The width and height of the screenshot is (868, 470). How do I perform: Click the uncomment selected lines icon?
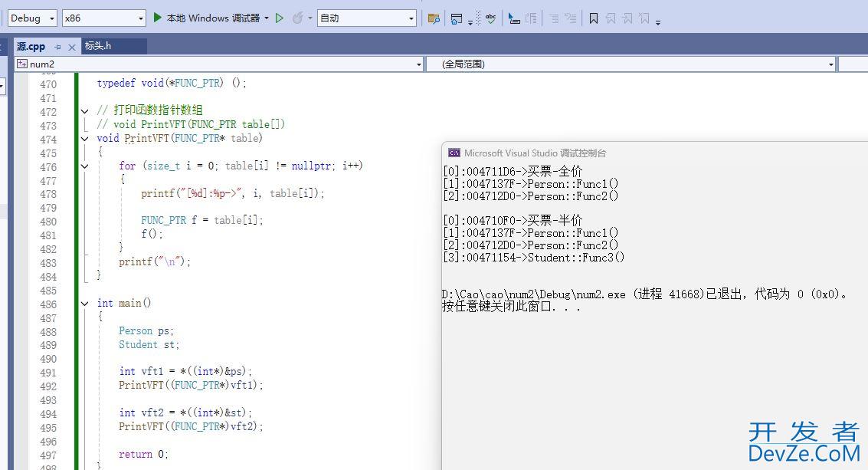pos(570,19)
